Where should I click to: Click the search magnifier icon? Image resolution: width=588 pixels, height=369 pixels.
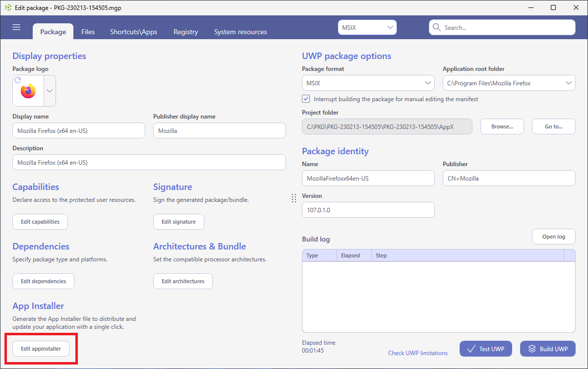coord(436,27)
